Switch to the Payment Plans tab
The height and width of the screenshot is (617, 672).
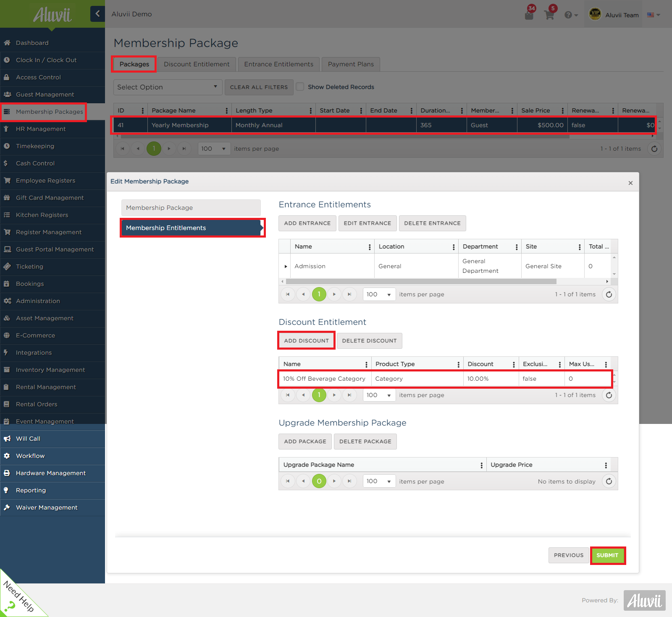pos(351,64)
